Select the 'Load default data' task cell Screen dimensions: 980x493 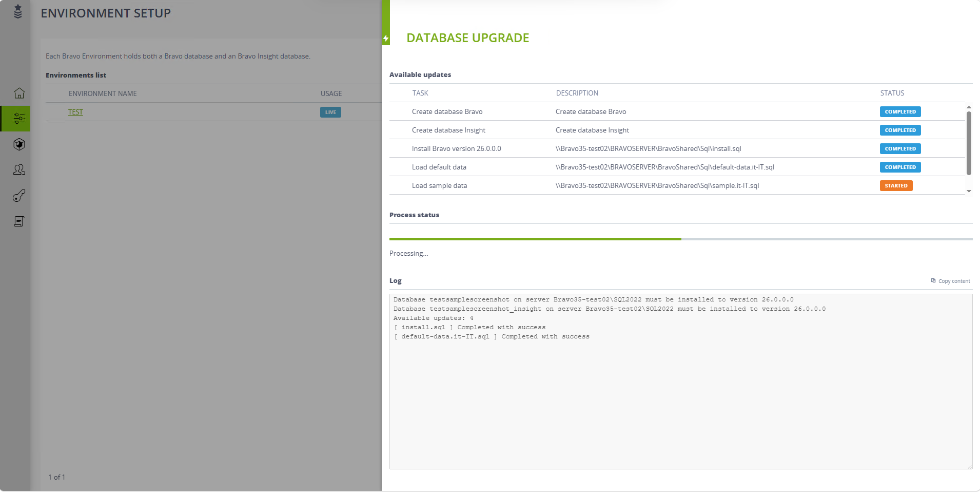coord(439,167)
